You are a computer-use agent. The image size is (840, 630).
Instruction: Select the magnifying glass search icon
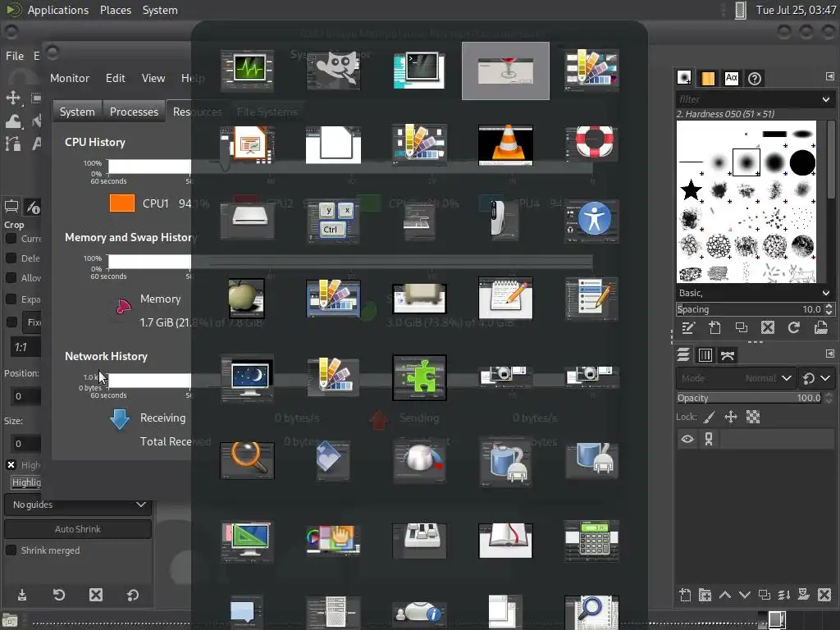247,460
